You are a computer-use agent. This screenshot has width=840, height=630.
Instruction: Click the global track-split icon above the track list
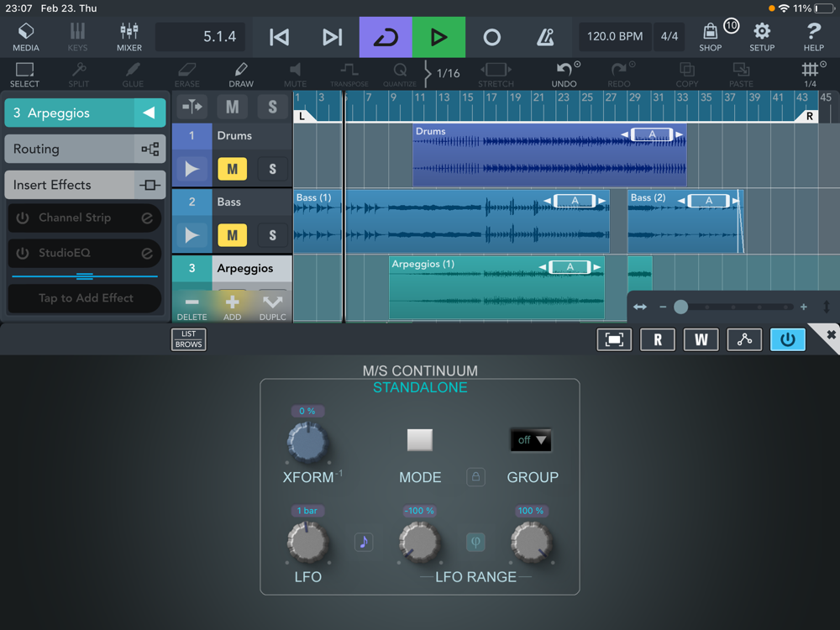192,107
